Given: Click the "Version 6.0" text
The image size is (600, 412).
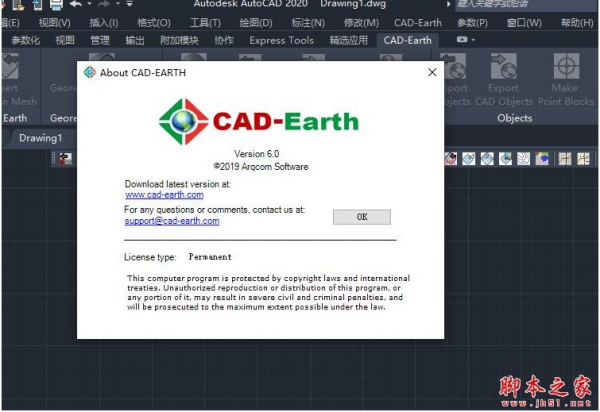Looking at the screenshot, I should click(x=257, y=154).
